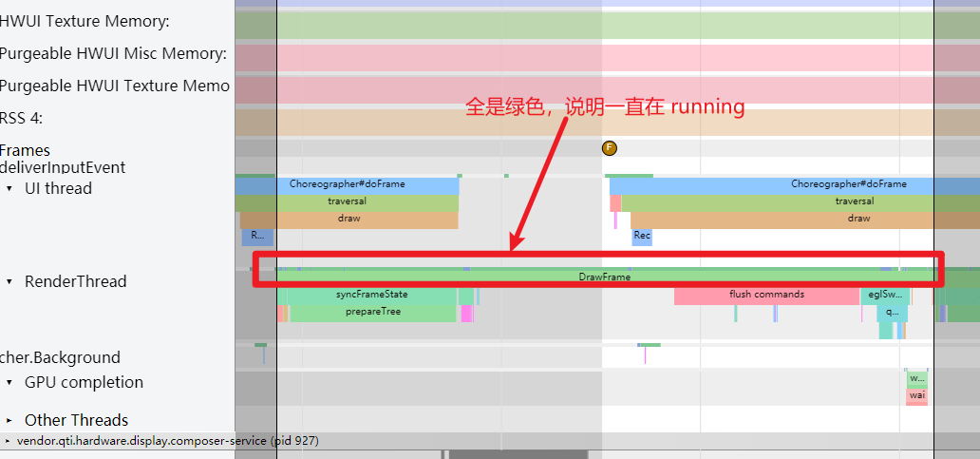Click the prepareTree slice
Image resolution: width=980 pixels, height=459 pixels.
(x=372, y=312)
